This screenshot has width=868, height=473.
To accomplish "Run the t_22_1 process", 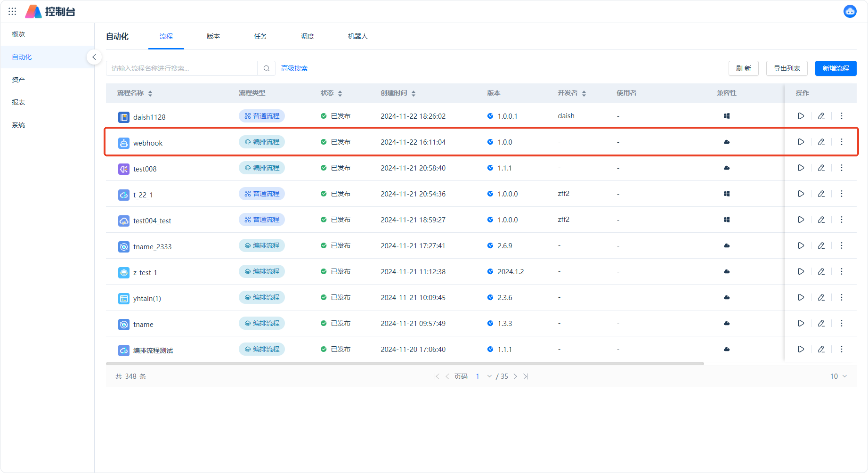I will [x=801, y=194].
